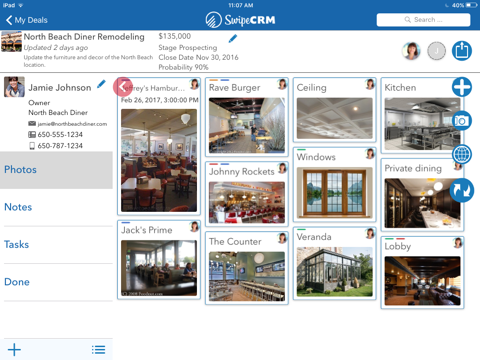Open the globe web search icon
This screenshot has height=360, width=480.
[462, 154]
